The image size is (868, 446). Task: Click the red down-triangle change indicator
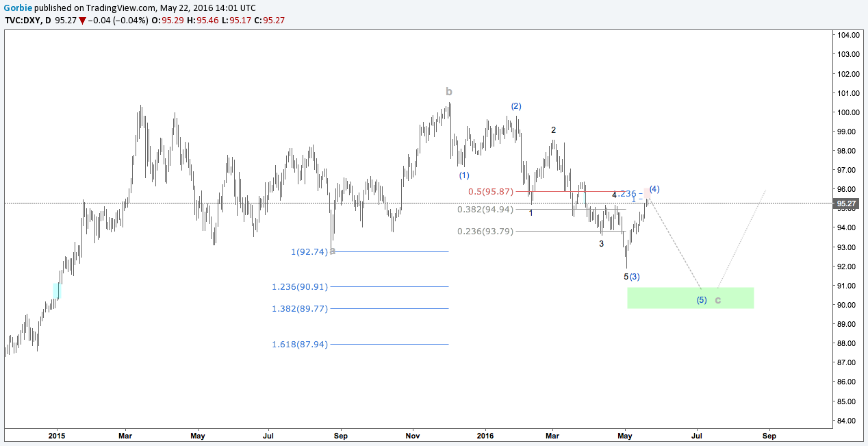click(x=82, y=21)
